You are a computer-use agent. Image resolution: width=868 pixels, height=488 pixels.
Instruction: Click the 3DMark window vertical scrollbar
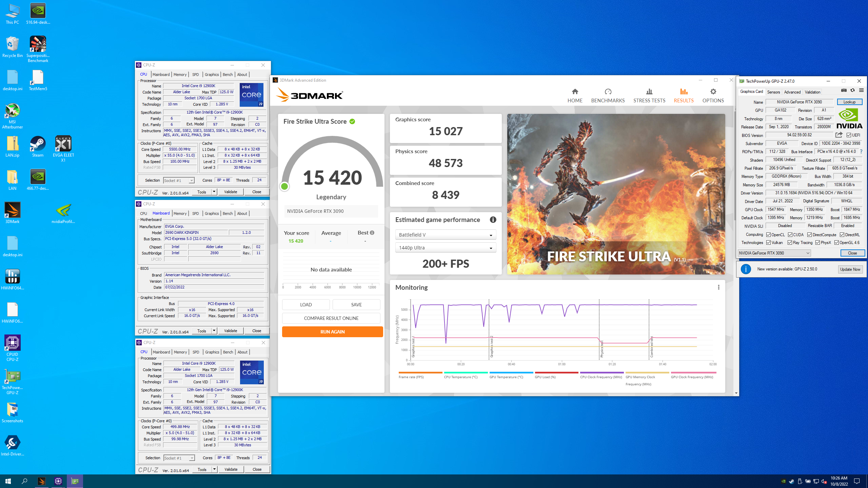[736, 251]
